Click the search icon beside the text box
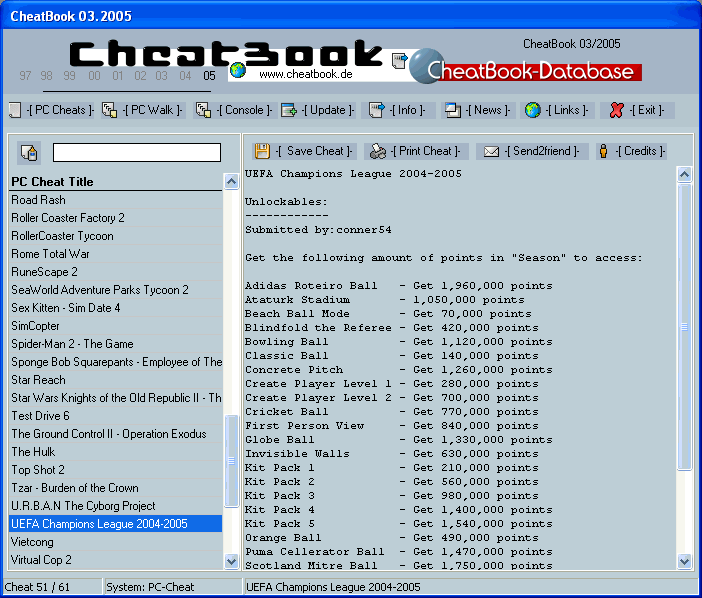 [x=29, y=152]
